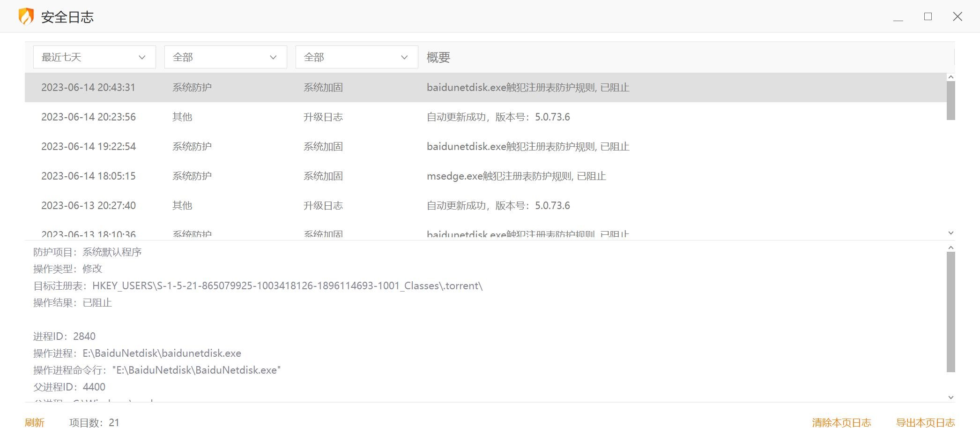Close the 安全日志 window

(x=958, y=17)
